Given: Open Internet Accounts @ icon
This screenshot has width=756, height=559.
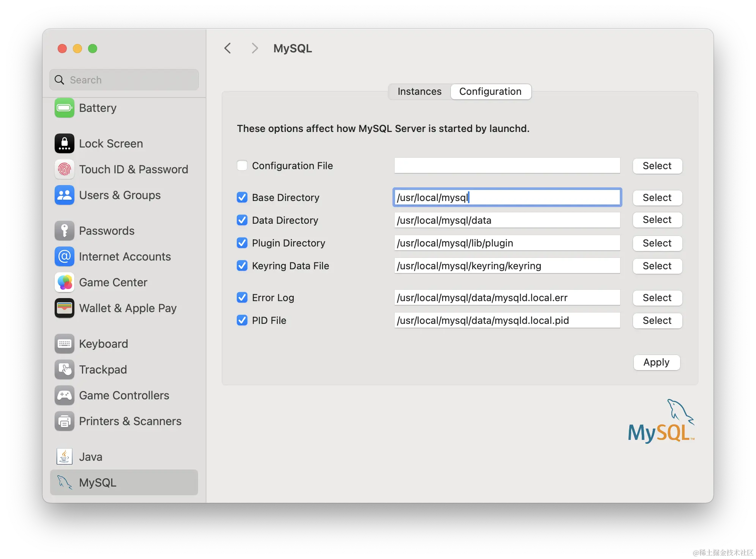Looking at the screenshot, I should click(64, 257).
